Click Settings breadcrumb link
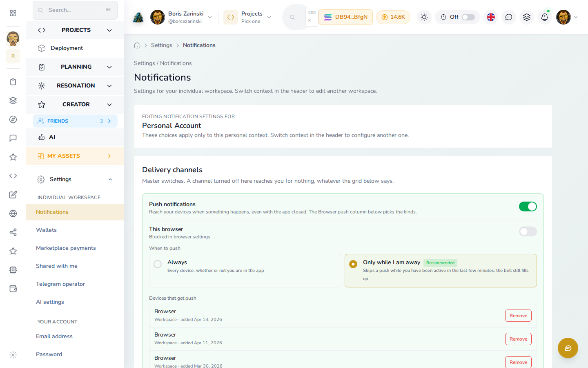The width and height of the screenshot is (588, 368). (x=161, y=45)
